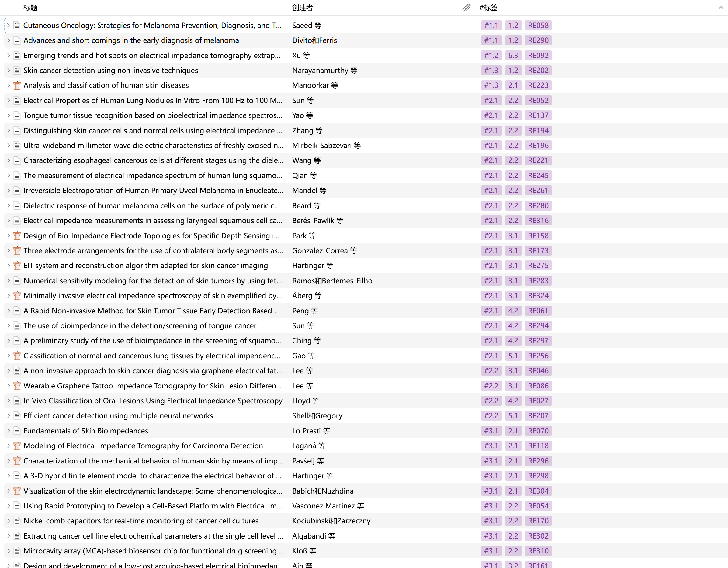Click tag #1.2 on Emerging trends row

tap(491, 55)
